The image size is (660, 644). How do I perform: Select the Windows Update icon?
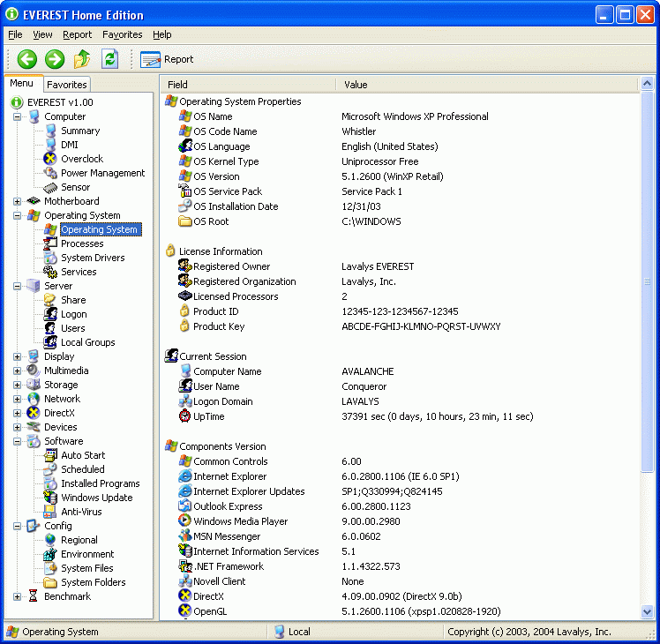coord(50,498)
